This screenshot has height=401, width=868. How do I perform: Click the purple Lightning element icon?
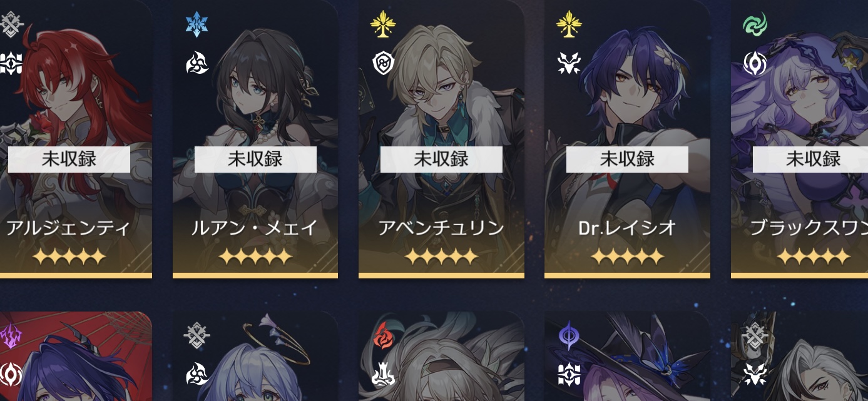[11, 336]
